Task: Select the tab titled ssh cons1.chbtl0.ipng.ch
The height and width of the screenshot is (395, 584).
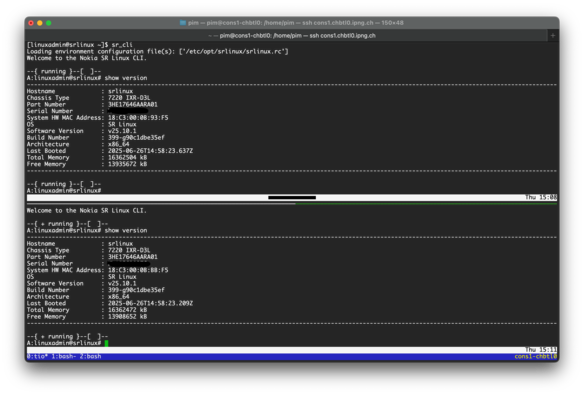Action: tap(292, 35)
